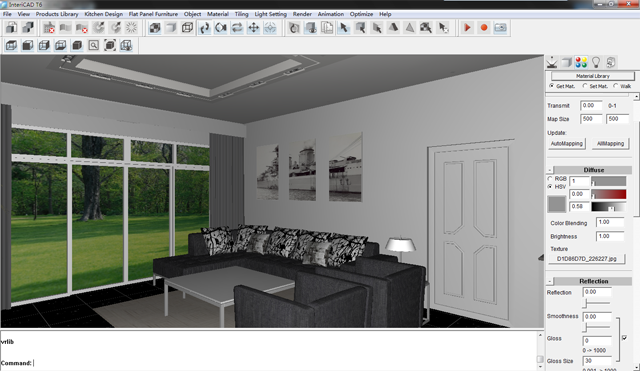Click the Command input line

click(x=269, y=363)
